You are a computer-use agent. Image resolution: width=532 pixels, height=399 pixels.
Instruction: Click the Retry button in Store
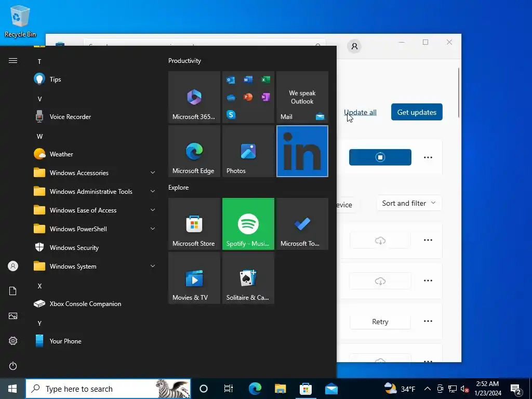(380, 322)
